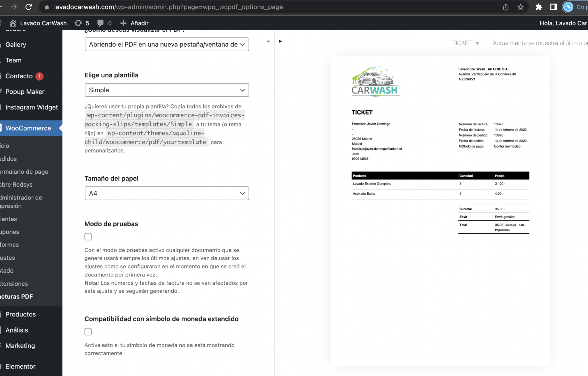Toggle the Modo de pruebas checkbox
The height and width of the screenshot is (376, 588).
pyautogui.click(x=88, y=237)
